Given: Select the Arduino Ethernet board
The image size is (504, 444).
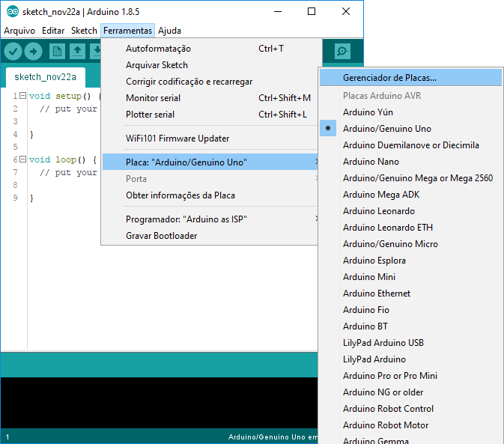Looking at the screenshot, I should [x=411, y=293].
